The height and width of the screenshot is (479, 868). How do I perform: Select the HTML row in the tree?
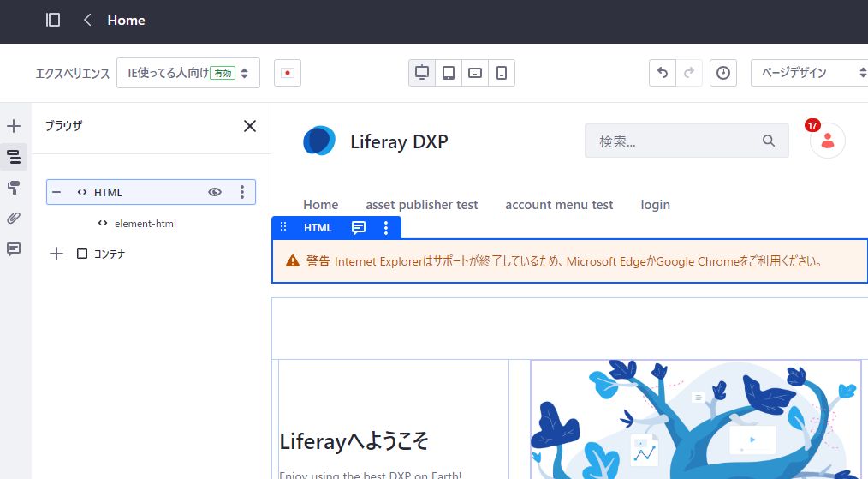(x=151, y=192)
